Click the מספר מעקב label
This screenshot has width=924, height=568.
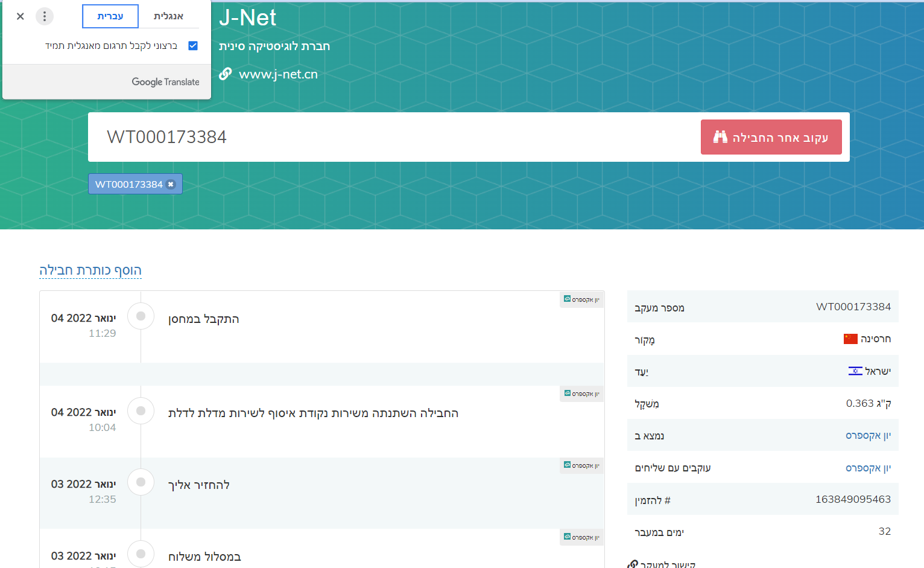pyautogui.click(x=659, y=308)
